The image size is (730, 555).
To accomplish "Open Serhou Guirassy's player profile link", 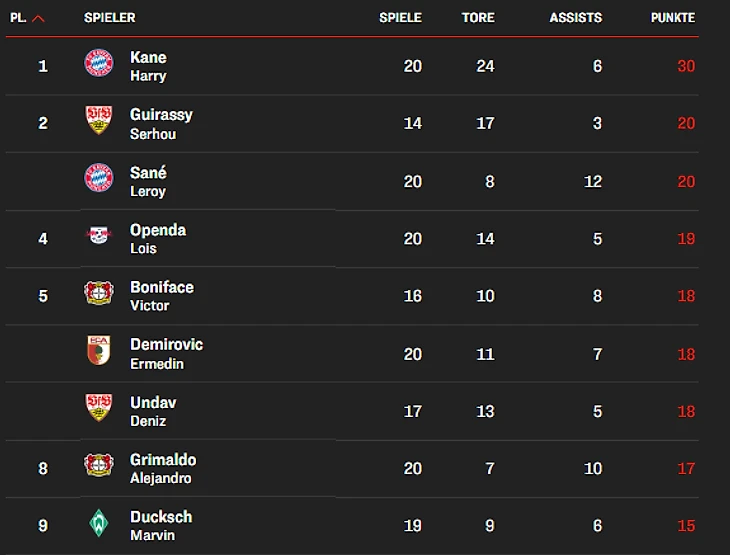I will tap(160, 123).
